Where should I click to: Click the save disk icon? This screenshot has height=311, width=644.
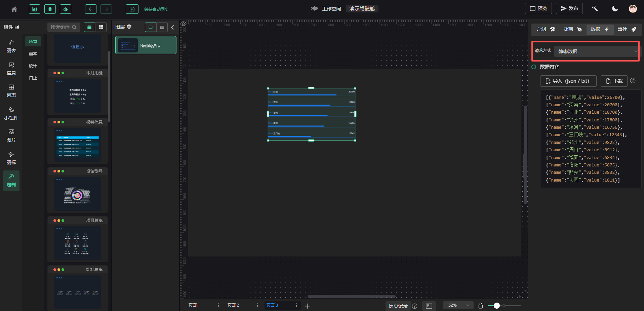pyautogui.click(x=132, y=9)
